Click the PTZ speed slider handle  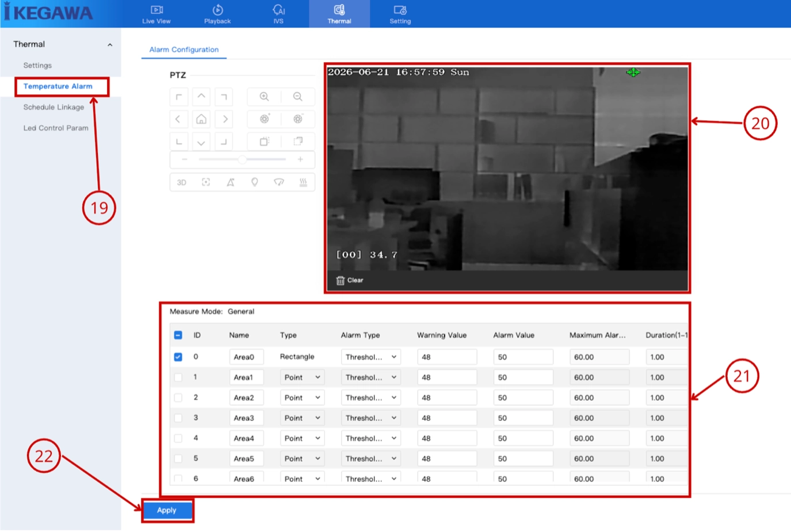(242, 159)
